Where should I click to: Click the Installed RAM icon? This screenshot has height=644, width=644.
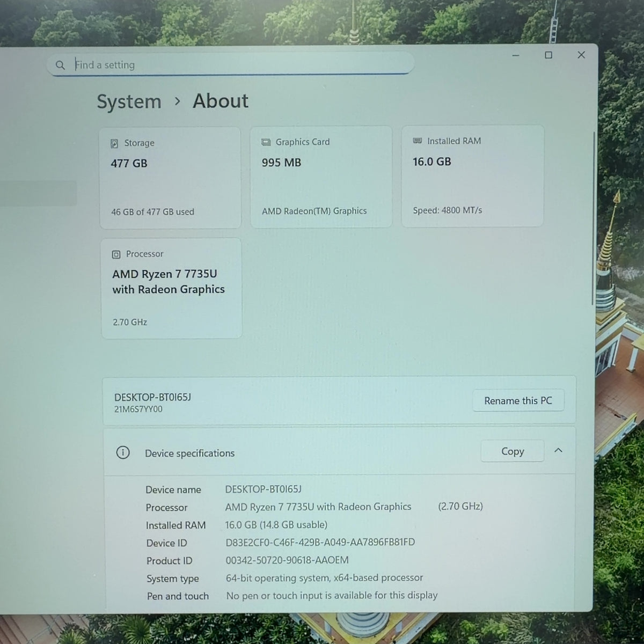click(x=418, y=141)
